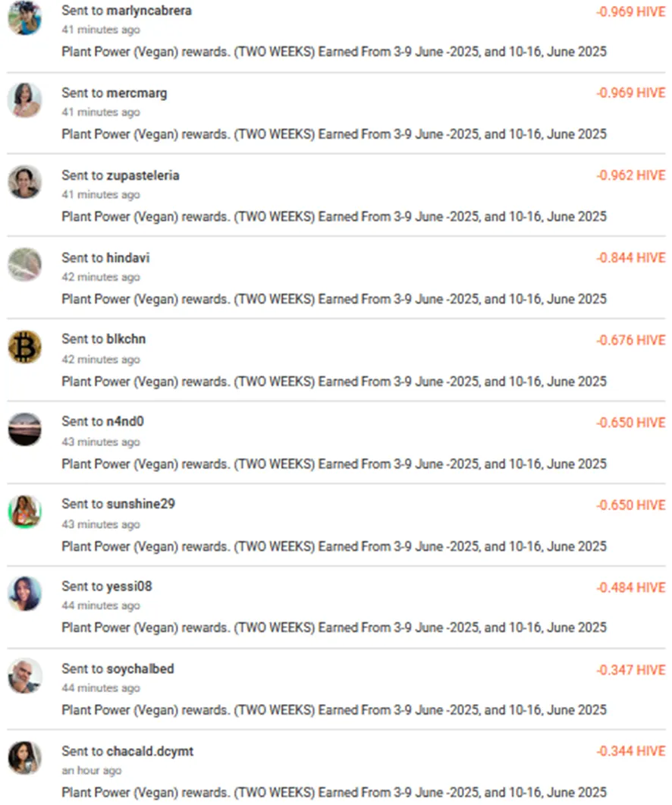Visit the mercmarg username link
This screenshot has width=672, height=805.
point(137,93)
